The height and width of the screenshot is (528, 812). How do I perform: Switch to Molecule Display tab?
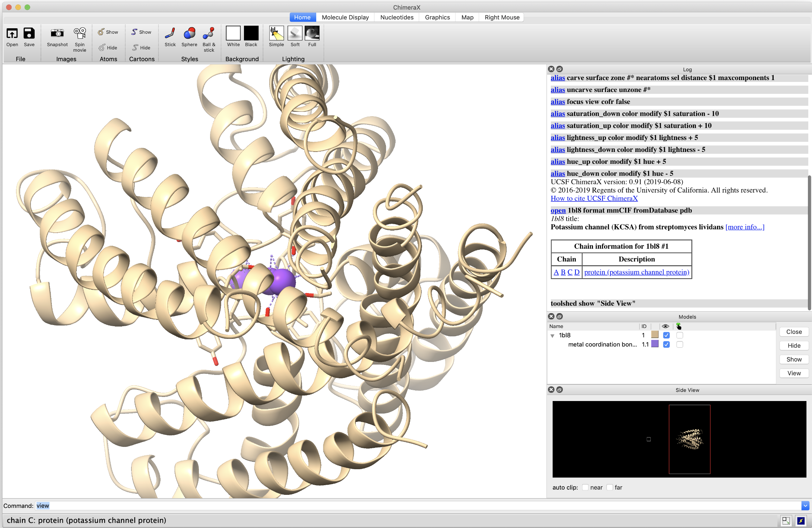click(x=345, y=17)
